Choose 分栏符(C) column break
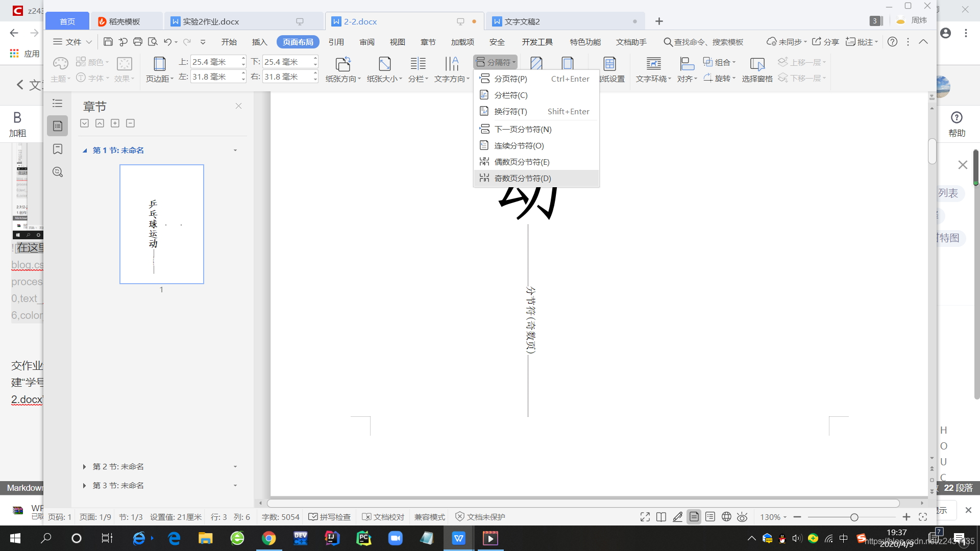The height and width of the screenshot is (551, 980). point(536,95)
